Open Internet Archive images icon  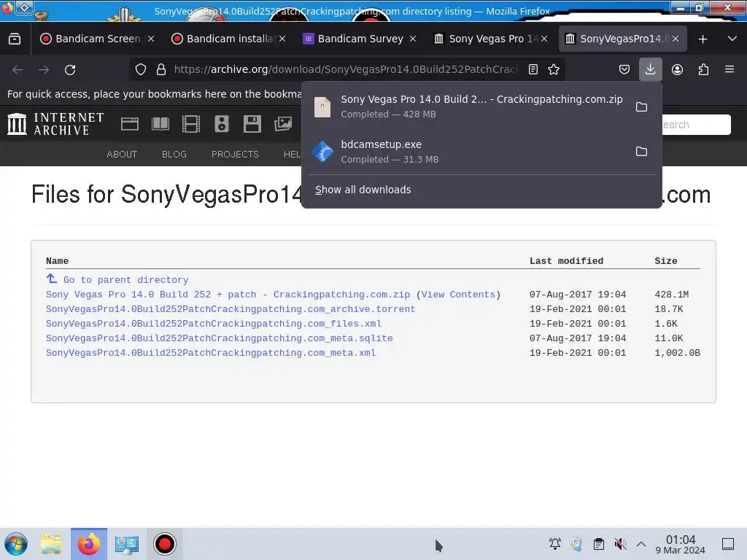(x=283, y=124)
